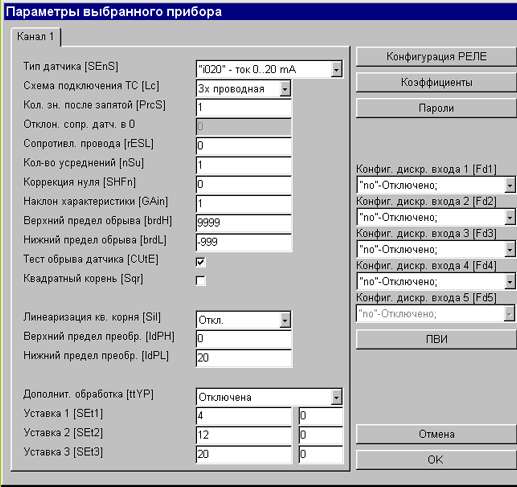
Task: Click the second field in the Уставка 2 row
Action: [x=321, y=435]
